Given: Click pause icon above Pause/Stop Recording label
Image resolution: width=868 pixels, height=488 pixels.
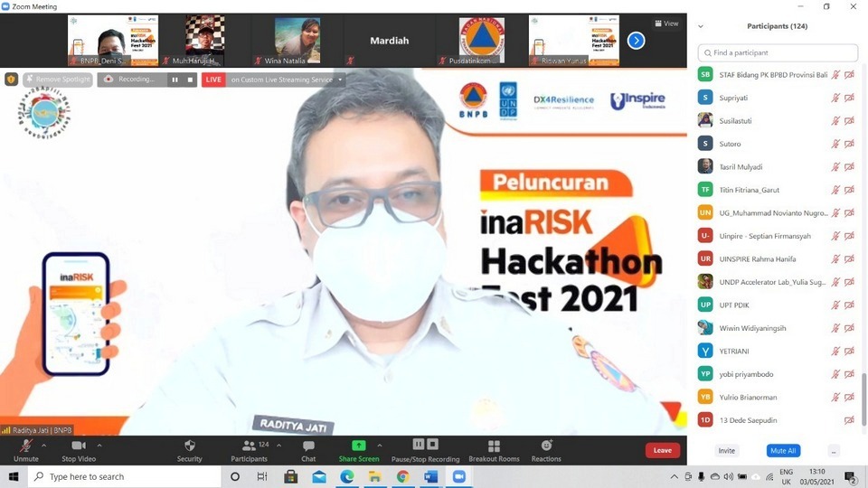Looking at the screenshot, I should click(419, 445).
